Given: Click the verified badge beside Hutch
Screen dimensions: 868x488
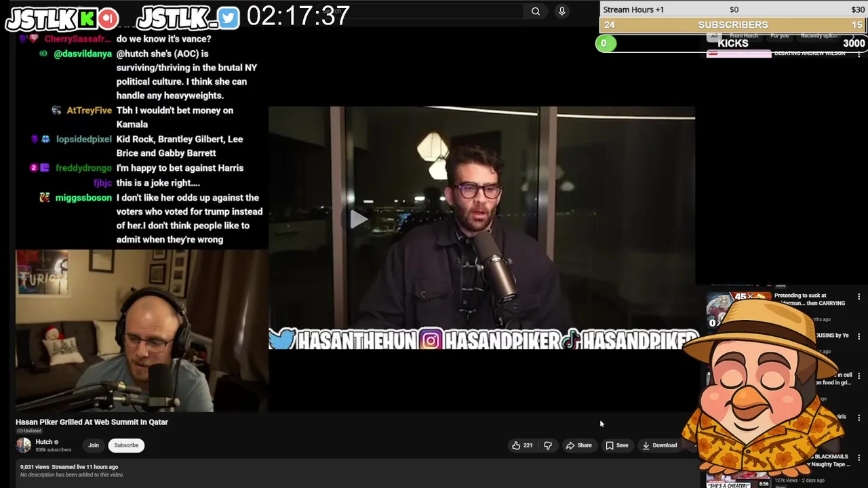Looking at the screenshot, I should (x=56, y=442).
